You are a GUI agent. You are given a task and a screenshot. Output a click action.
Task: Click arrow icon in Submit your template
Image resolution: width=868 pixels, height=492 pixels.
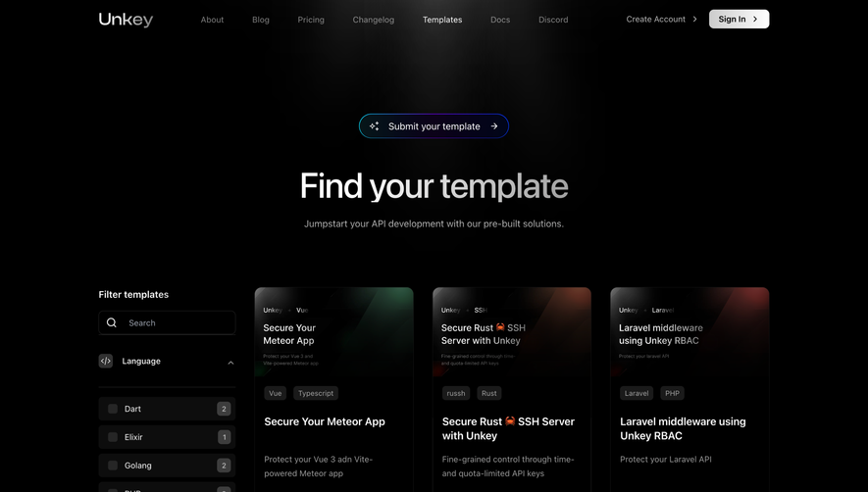494,126
